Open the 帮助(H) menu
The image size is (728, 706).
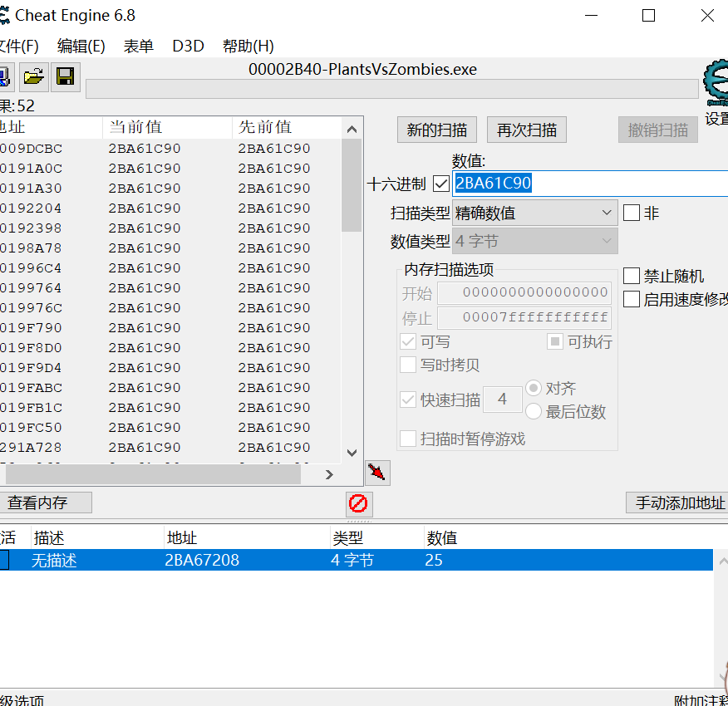(x=248, y=46)
